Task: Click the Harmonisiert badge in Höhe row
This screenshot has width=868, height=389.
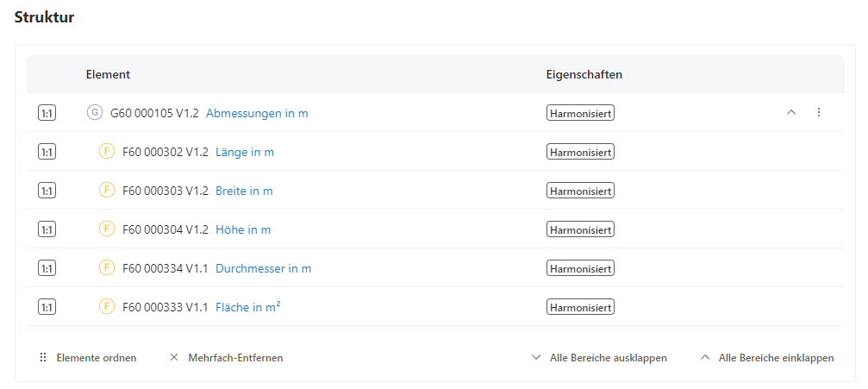Action: click(x=580, y=229)
